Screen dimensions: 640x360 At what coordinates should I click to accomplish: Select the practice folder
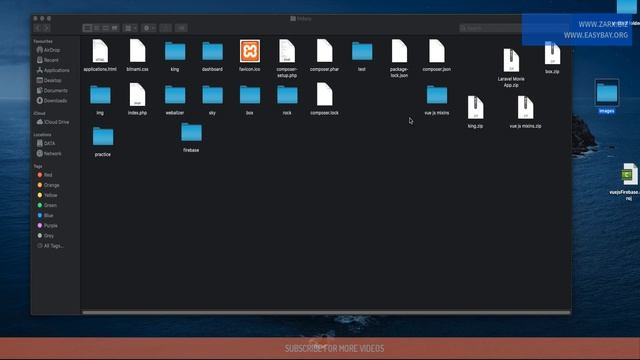[x=103, y=141]
